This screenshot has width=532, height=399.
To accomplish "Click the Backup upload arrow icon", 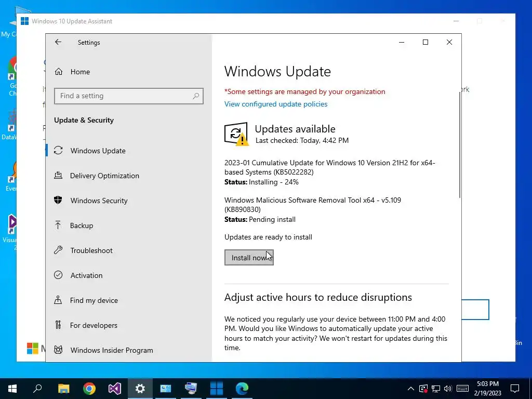I will pyautogui.click(x=58, y=225).
